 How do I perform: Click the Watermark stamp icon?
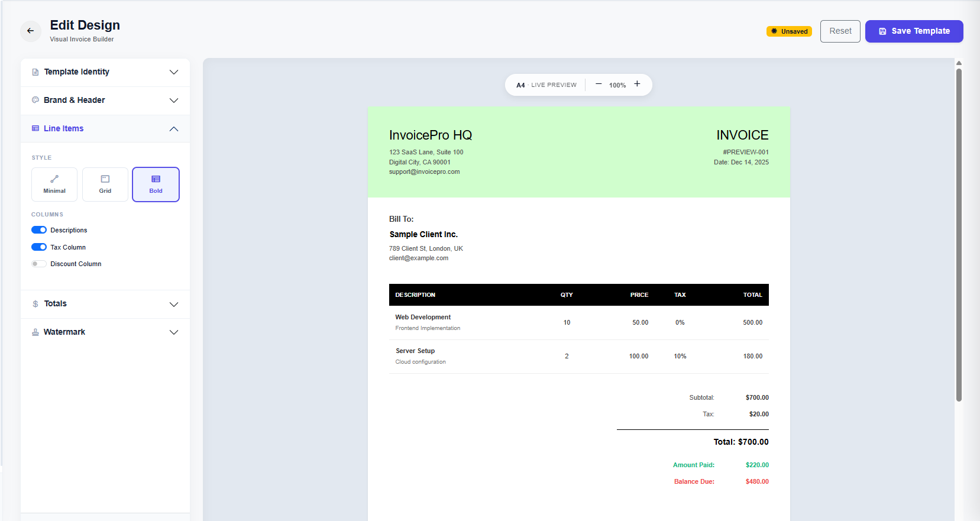35,332
